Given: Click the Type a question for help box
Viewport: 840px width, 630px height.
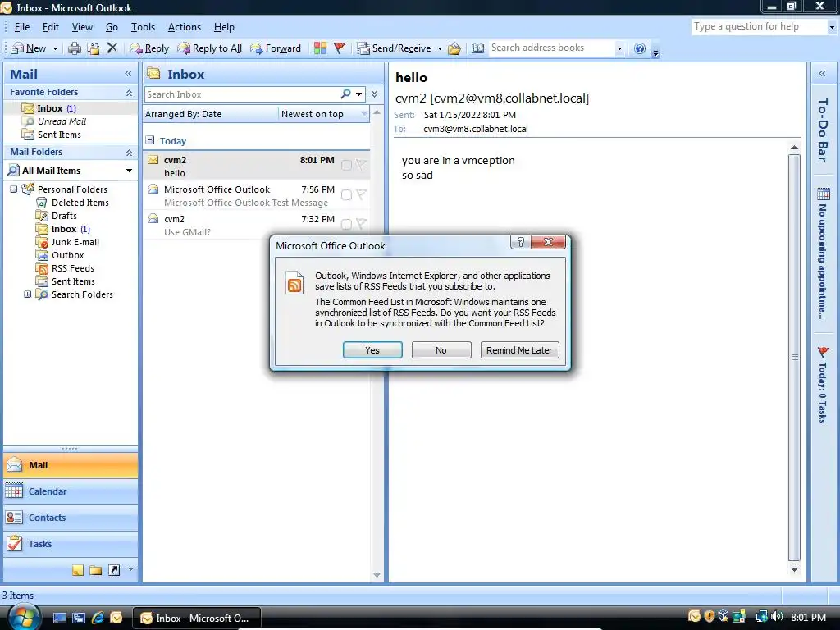Looking at the screenshot, I should click(x=758, y=26).
